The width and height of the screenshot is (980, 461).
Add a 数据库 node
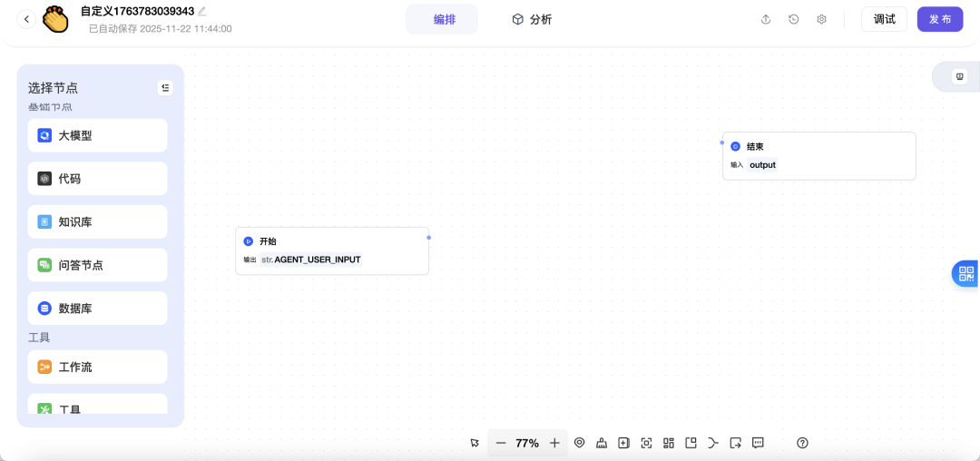[97, 309]
